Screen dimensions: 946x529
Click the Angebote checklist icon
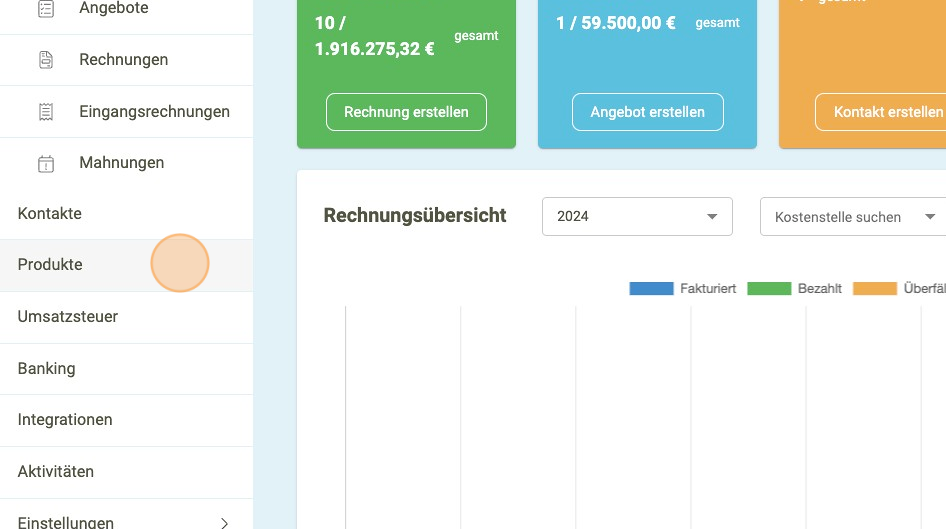pyautogui.click(x=46, y=8)
